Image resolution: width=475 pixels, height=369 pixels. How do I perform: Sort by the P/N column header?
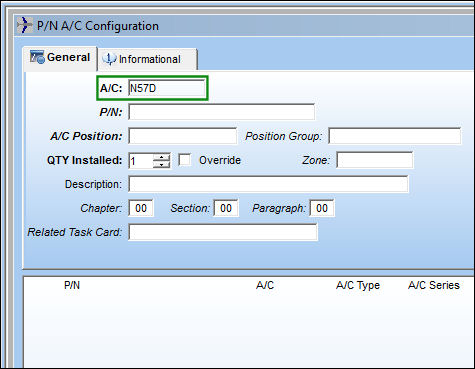pos(72,285)
